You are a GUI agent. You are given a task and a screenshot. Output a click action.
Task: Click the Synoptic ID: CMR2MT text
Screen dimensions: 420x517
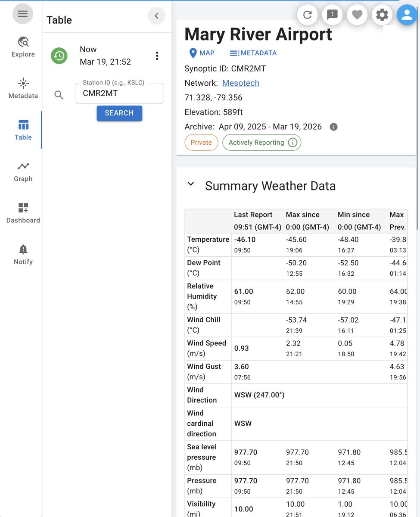225,69
